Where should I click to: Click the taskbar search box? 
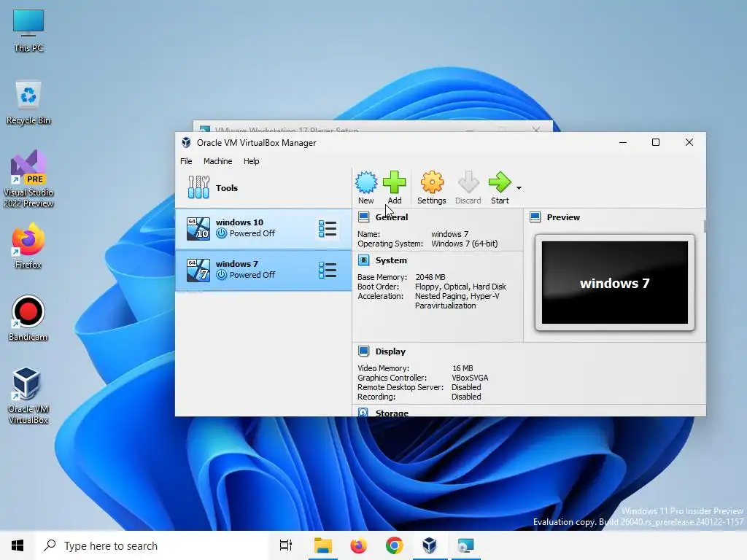[x=152, y=545]
